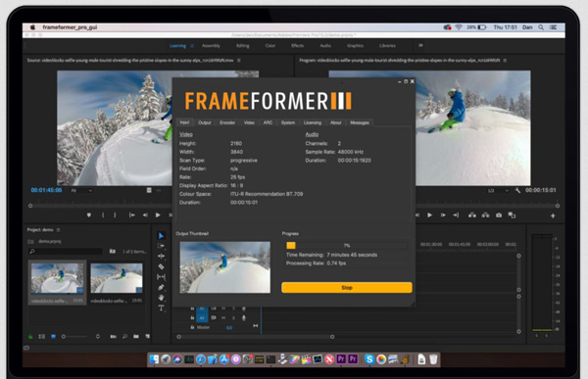
Task: Toggle track lock on Master track
Action: (192, 327)
